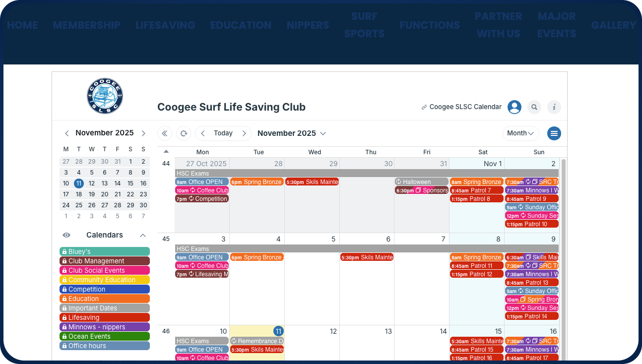Click the Coogee SLSC logo
This screenshot has width=642, height=364.
[105, 96]
